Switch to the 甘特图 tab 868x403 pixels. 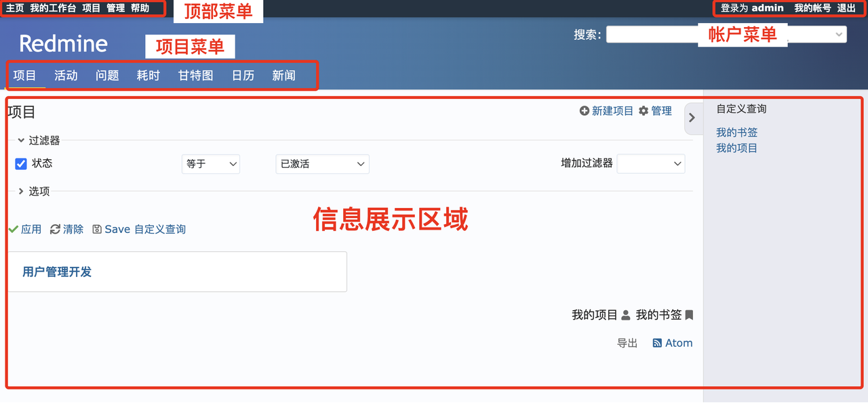pos(195,75)
